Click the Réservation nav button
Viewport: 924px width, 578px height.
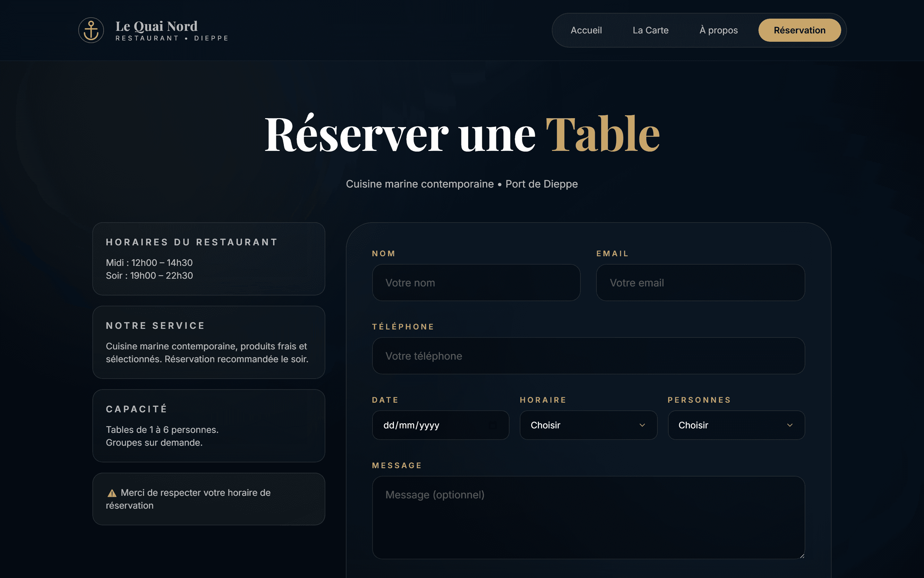point(800,30)
